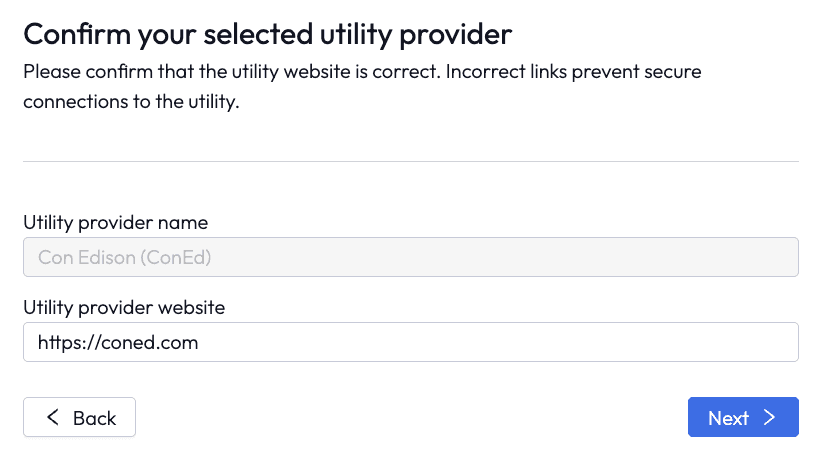Click the right chevron icon in Next
This screenshot has width=824, height=459.
pos(769,417)
